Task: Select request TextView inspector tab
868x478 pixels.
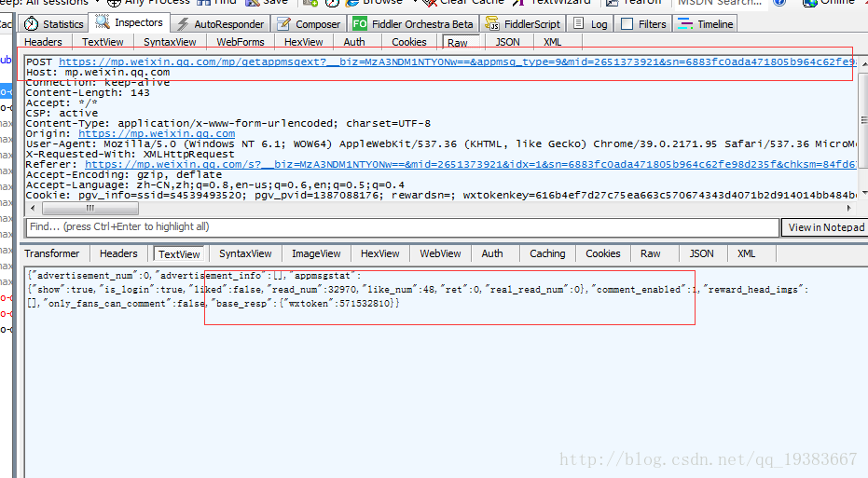Action: click(103, 42)
